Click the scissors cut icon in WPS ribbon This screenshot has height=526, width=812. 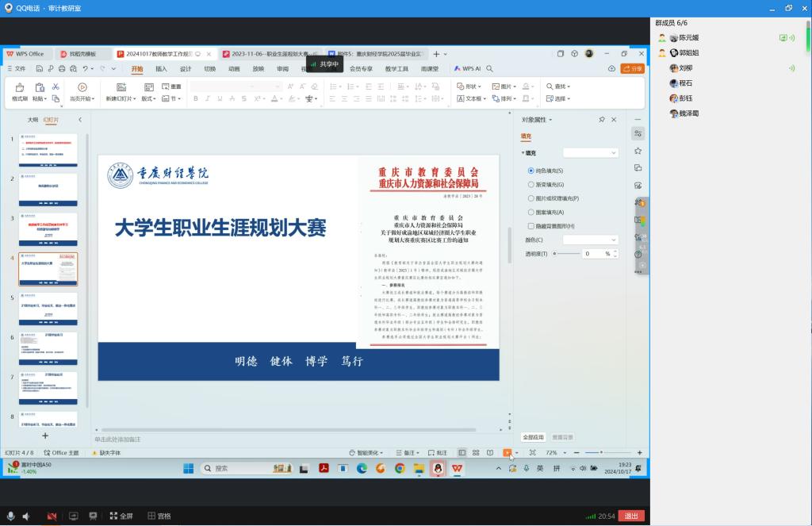tap(56, 86)
